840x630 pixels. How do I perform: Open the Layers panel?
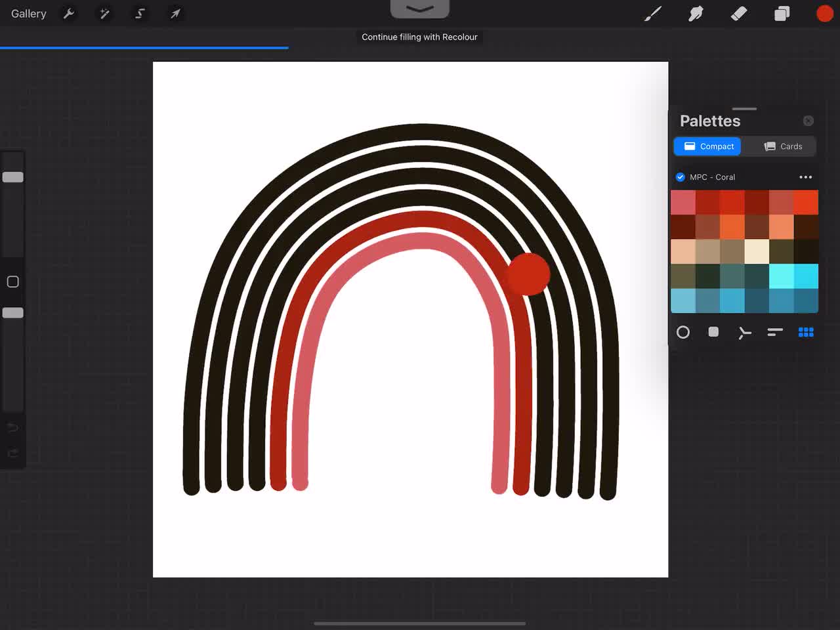(782, 14)
